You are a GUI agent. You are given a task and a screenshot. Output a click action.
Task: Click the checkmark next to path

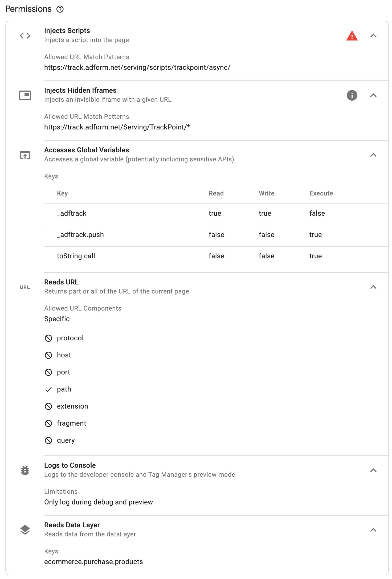click(48, 389)
